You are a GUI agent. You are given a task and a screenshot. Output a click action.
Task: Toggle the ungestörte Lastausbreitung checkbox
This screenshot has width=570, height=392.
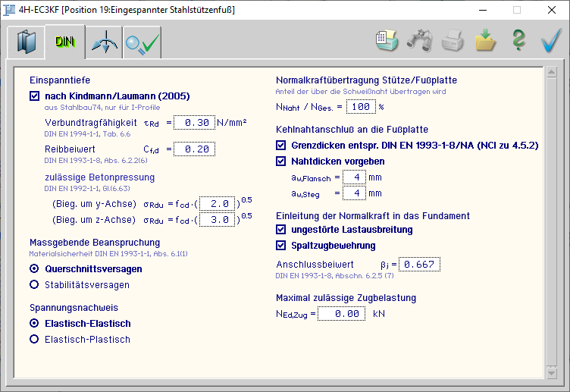[x=281, y=230]
